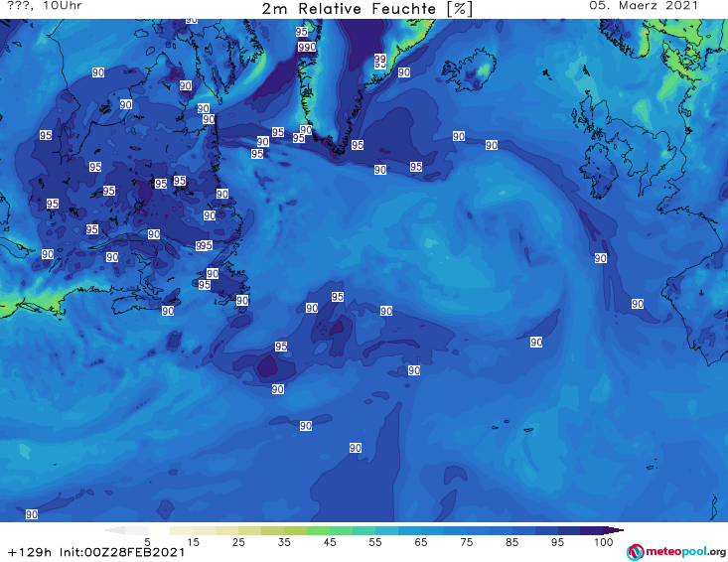Select the pale yellow 15–25 color scale segment
Viewport: 728px width, 562px height.
click(216, 530)
